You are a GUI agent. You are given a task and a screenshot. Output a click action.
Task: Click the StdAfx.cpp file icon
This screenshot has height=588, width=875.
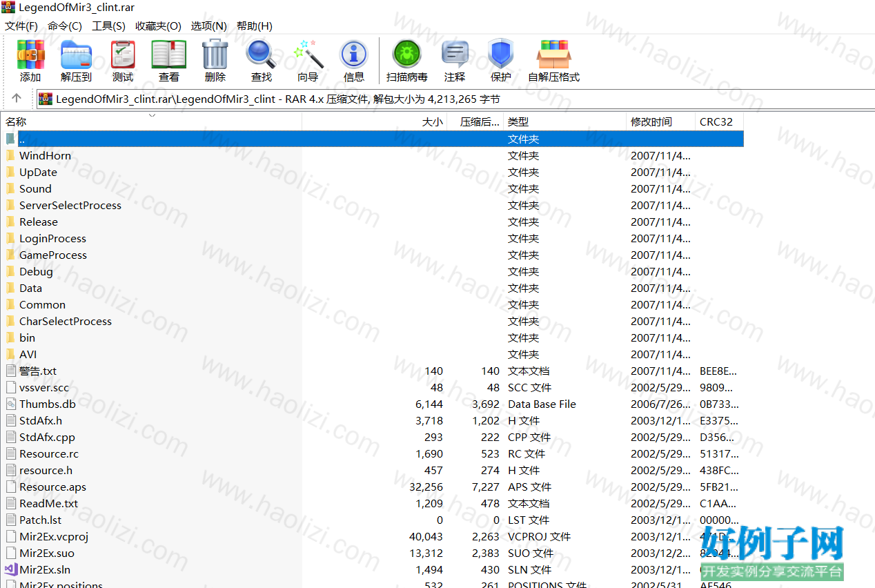point(10,438)
